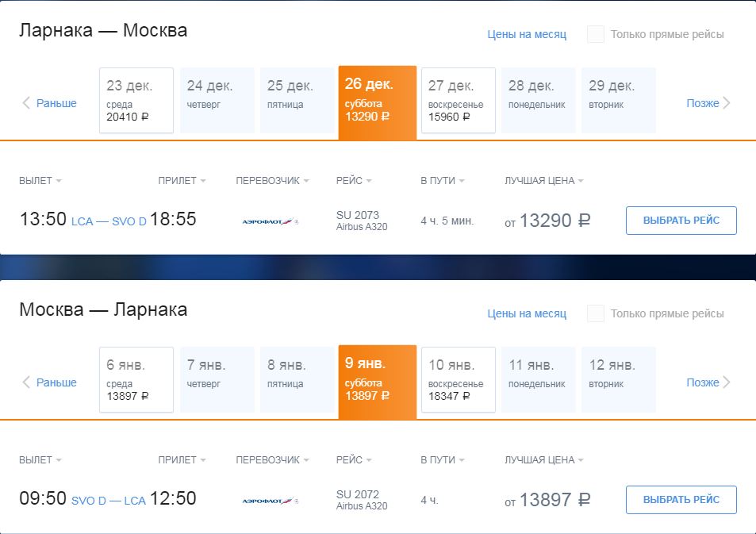
Task: Select the 23 Dec. date tab
Action: pyautogui.click(x=136, y=101)
